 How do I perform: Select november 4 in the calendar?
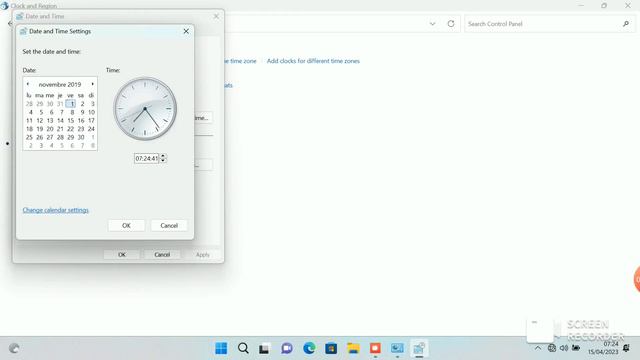pos(30,112)
